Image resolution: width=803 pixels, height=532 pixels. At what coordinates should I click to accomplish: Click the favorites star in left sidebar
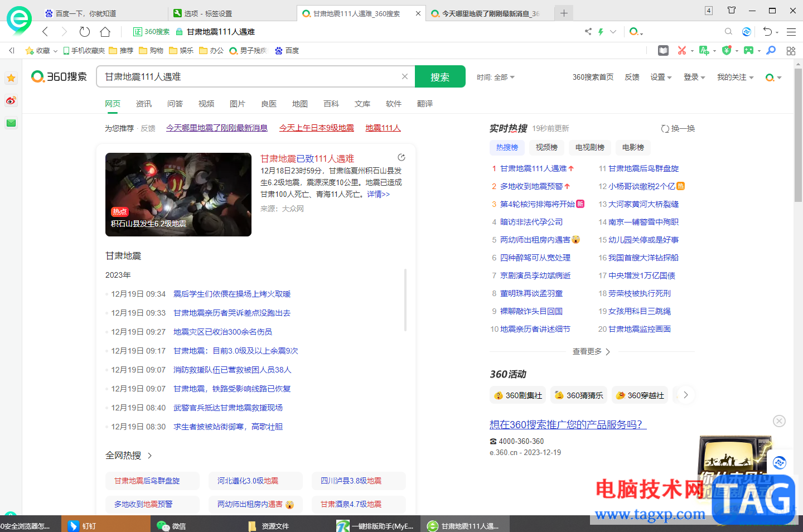pyautogui.click(x=11, y=78)
